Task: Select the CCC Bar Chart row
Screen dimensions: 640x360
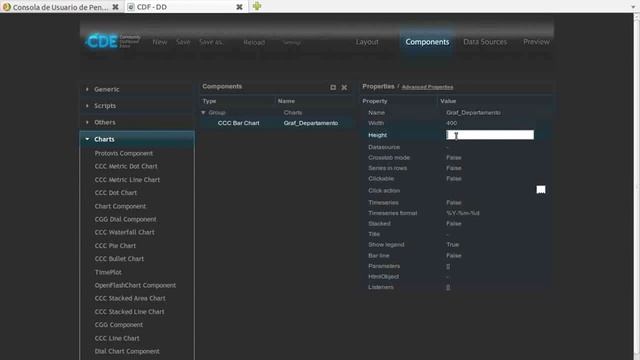Action: (x=276, y=123)
